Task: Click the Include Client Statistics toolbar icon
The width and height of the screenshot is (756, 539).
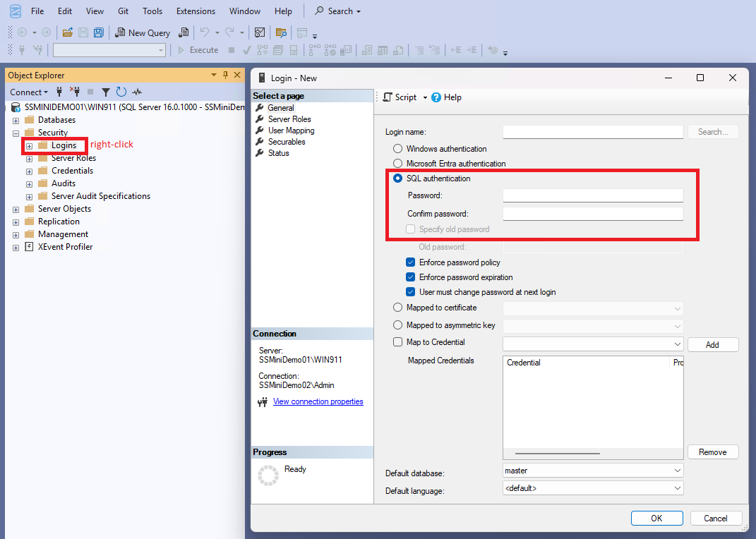Action: tap(346, 49)
